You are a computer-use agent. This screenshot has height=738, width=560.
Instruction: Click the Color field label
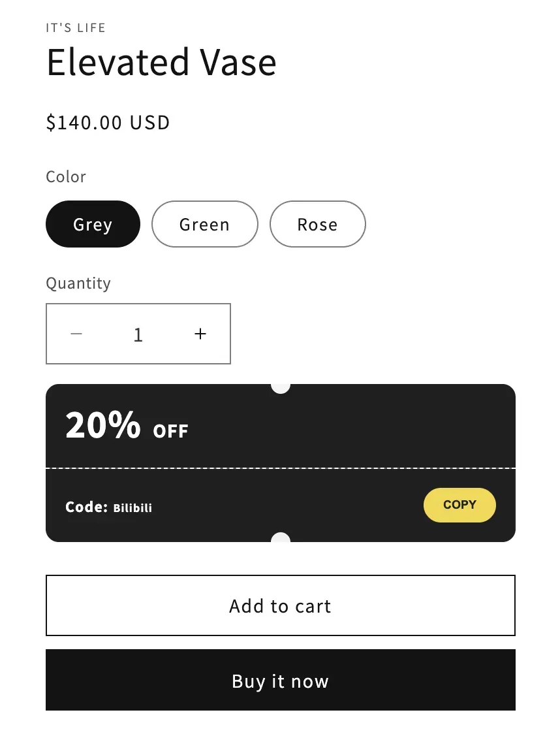pos(66,176)
